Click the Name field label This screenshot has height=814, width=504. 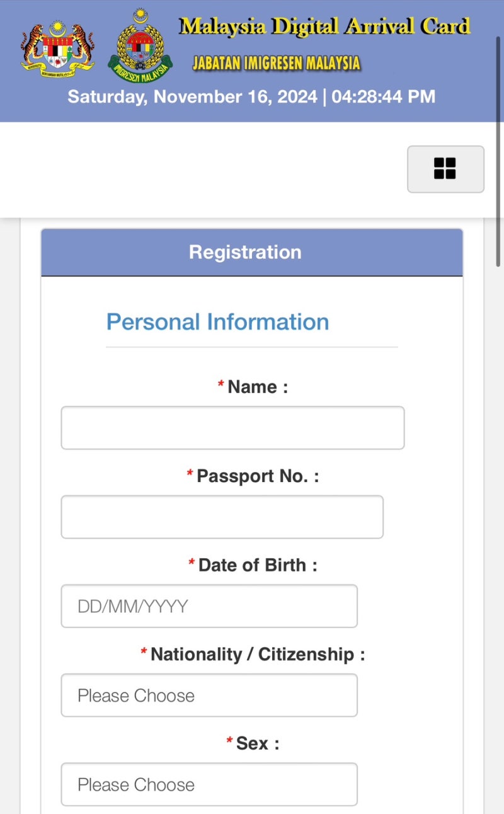pos(258,387)
